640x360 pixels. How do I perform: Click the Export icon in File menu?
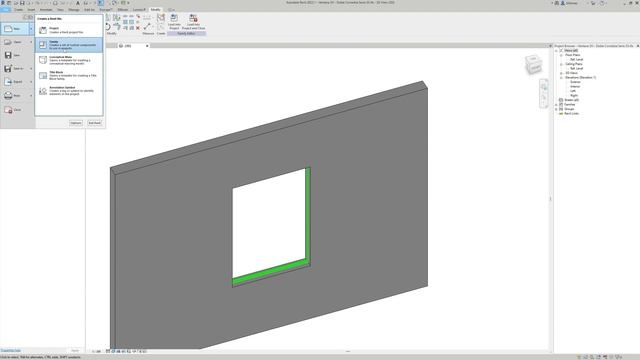(x=8, y=82)
